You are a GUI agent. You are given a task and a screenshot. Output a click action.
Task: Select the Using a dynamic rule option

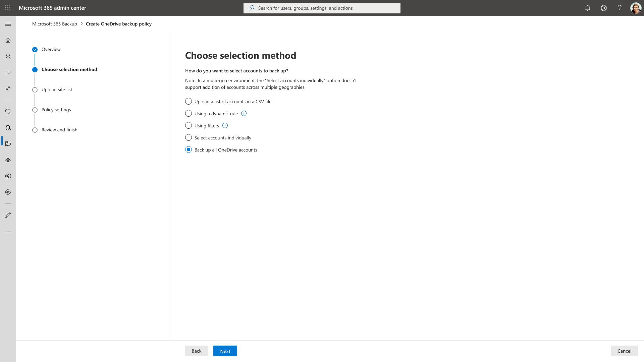[211, 113]
